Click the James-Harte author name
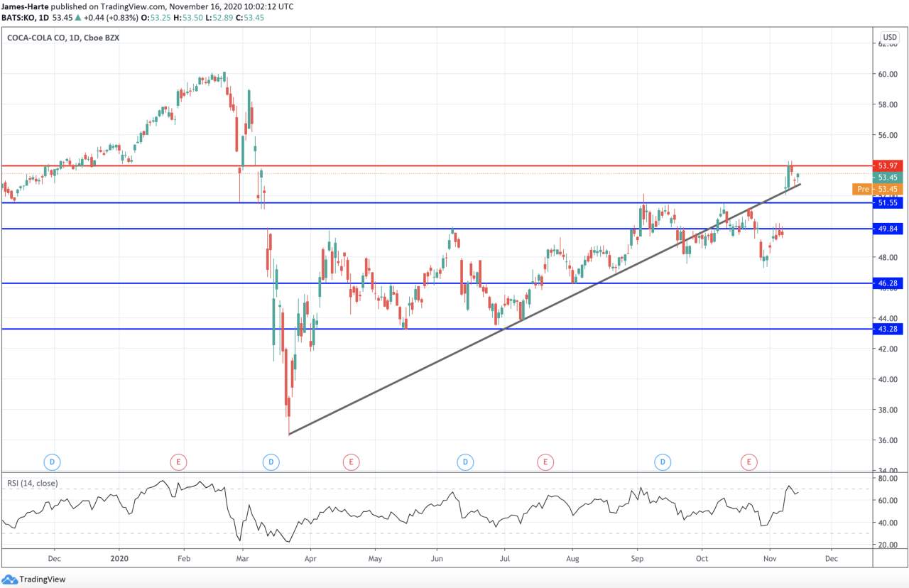The width and height of the screenshot is (909, 588). (x=26, y=6)
